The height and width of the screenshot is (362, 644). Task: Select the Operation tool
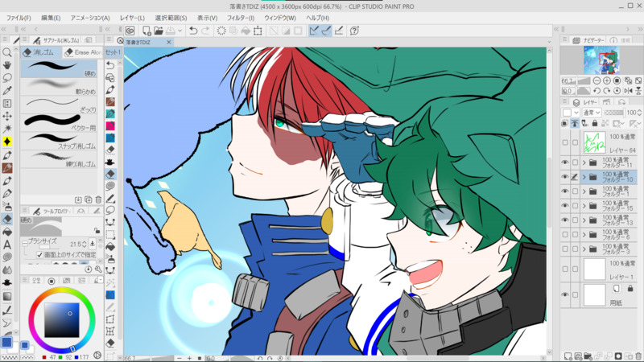coord(7,104)
